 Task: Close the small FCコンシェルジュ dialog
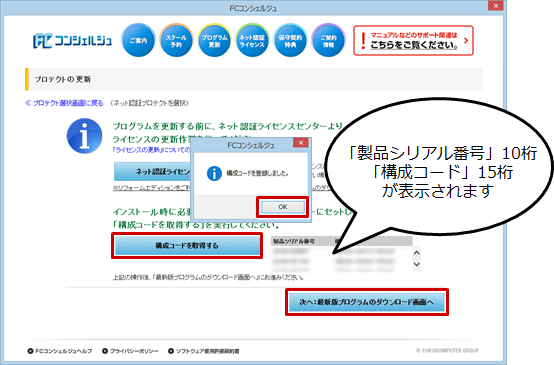point(301,143)
